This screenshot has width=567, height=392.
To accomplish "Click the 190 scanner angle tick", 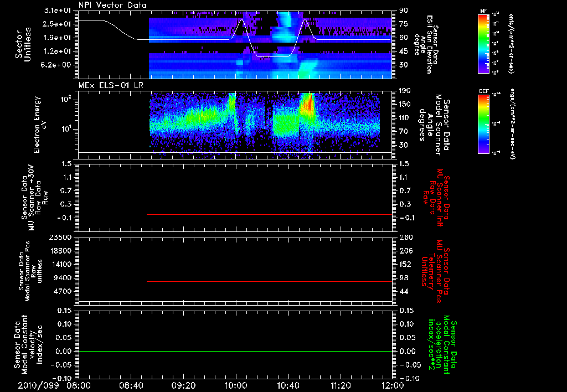I will 405,91.
